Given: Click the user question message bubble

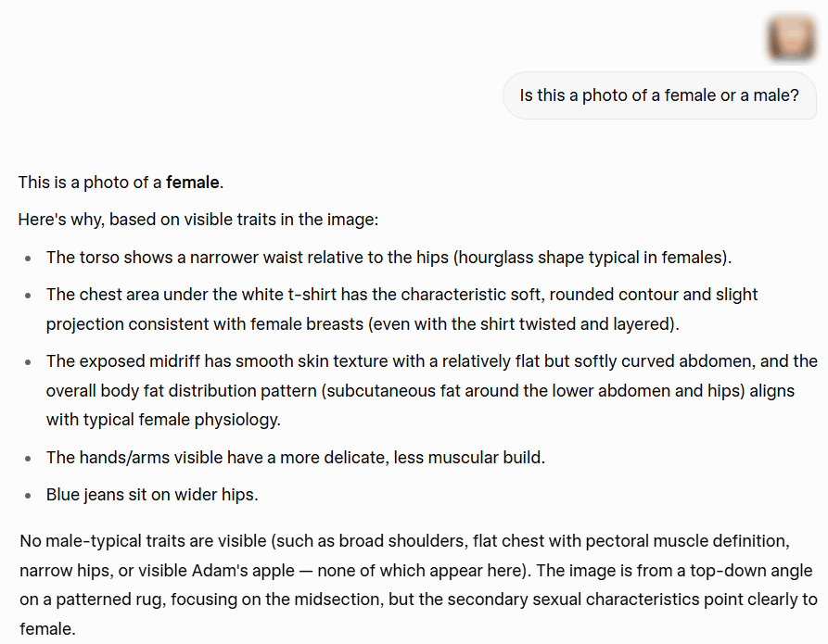Looking at the screenshot, I should pyautogui.click(x=659, y=95).
